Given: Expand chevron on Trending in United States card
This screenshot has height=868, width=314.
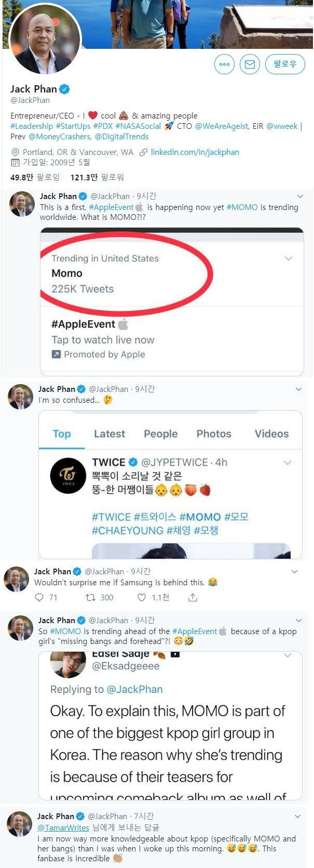Looking at the screenshot, I should [289, 258].
